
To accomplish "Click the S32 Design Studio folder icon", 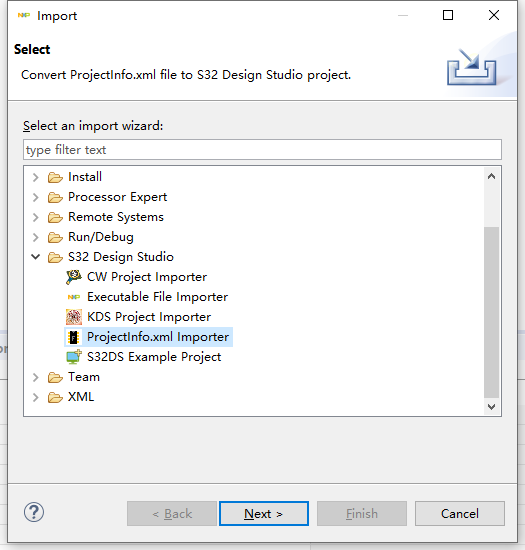I will point(55,257).
